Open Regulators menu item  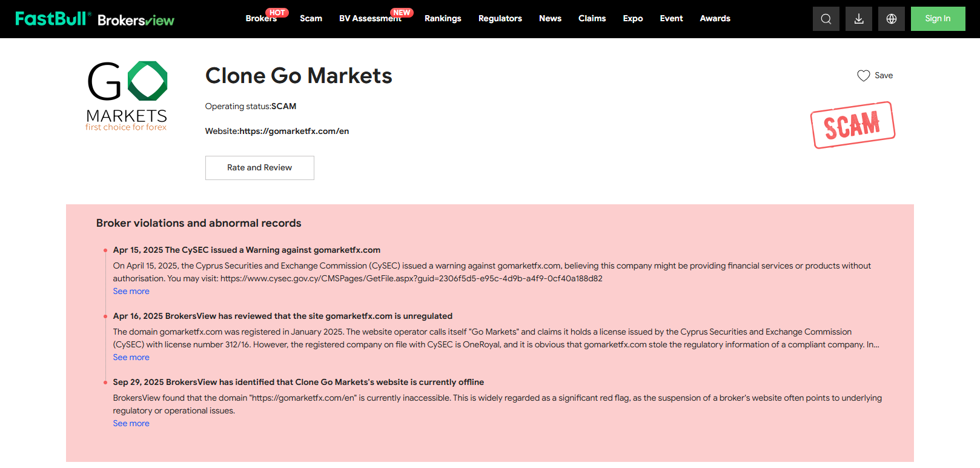point(500,19)
